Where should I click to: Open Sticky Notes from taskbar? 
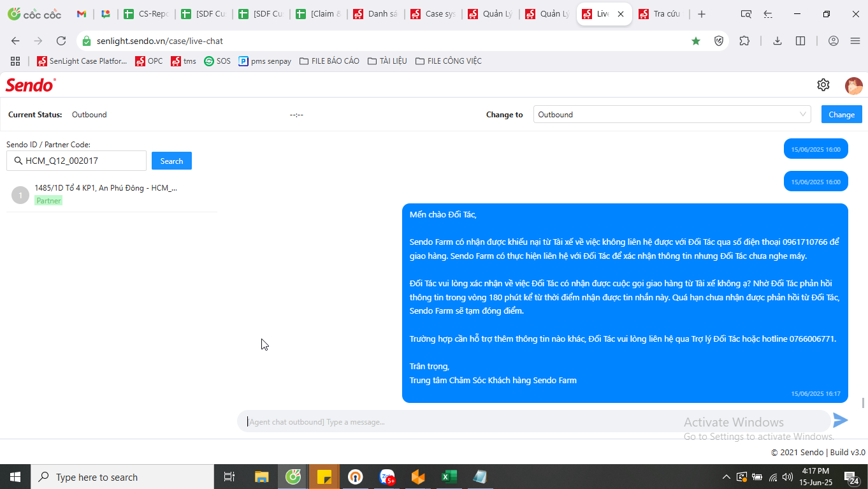pyautogui.click(x=324, y=477)
